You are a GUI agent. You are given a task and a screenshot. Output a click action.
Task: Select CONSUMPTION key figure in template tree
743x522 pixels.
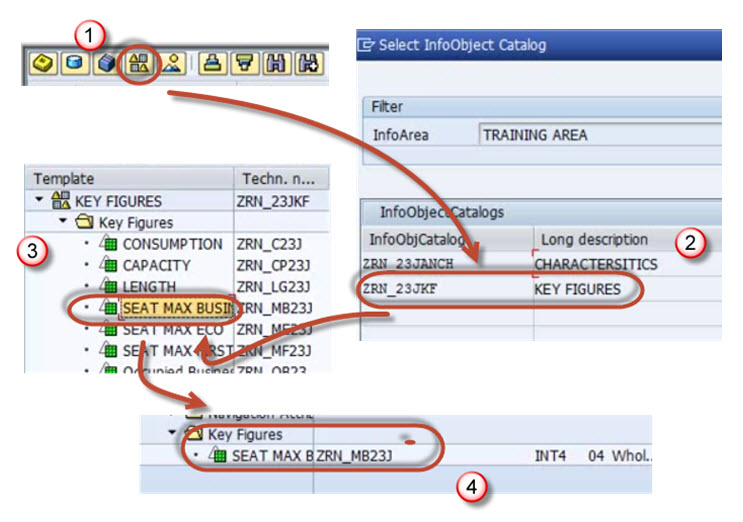[172, 244]
